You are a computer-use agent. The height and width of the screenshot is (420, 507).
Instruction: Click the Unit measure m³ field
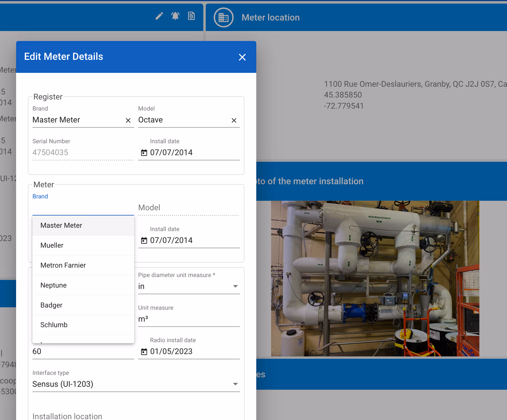tap(189, 319)
